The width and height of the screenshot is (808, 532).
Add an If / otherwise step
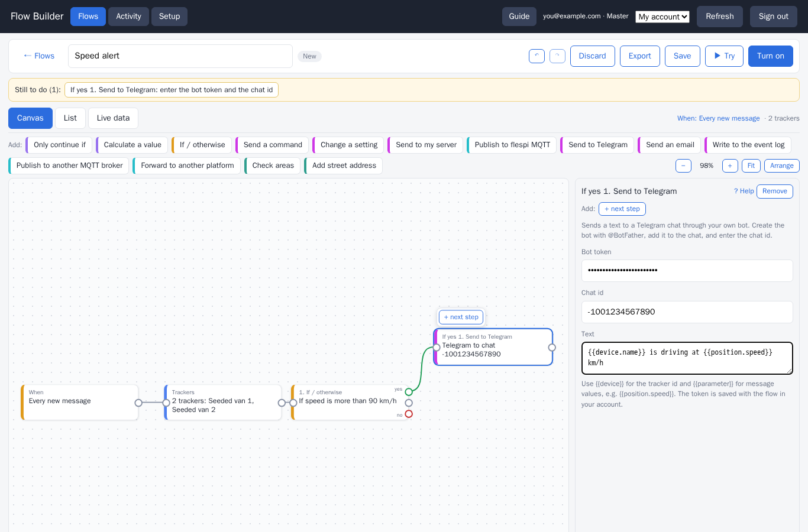(x=202, y=145)
